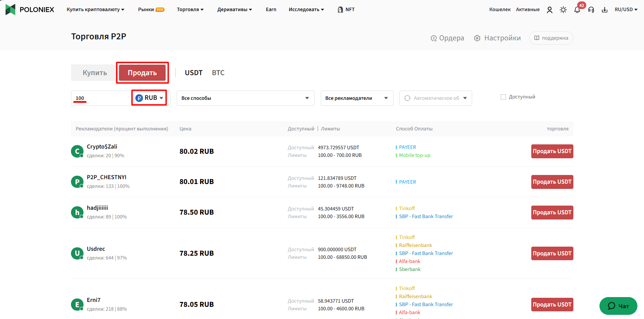Open RU/USD language currency selector

pos(626,9)
